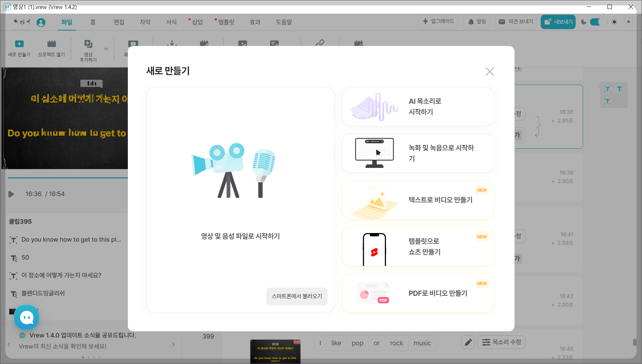
Task: Click the moon dark-mode icon
Action: [x=583, y=22]
